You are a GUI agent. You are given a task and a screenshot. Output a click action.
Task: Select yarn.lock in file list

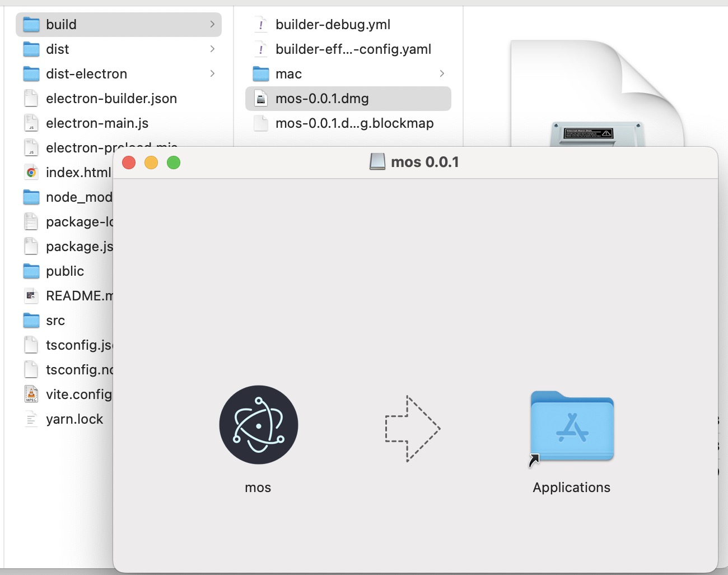[x=74, y=419]
